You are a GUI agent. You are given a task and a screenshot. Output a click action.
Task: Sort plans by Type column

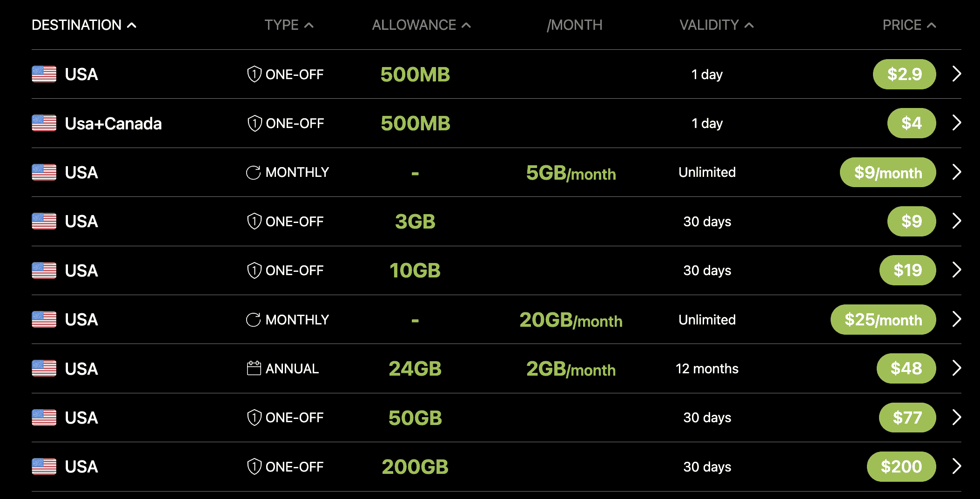click(x=289, y=25)
